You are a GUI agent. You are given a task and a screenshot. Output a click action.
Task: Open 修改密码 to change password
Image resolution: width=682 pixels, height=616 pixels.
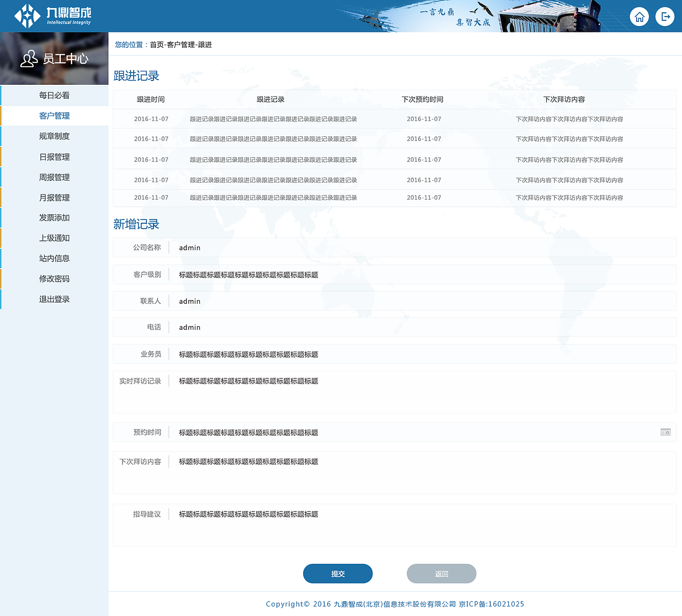pos(54,279)
